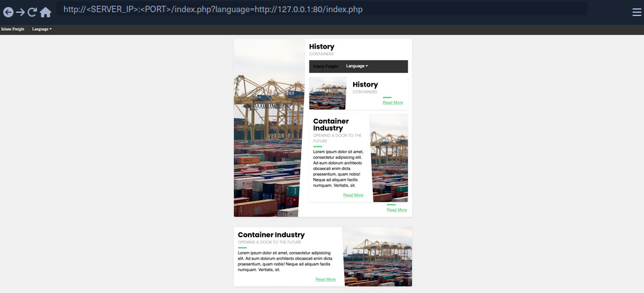Click the browser back arrow icon

pos(8,12)
